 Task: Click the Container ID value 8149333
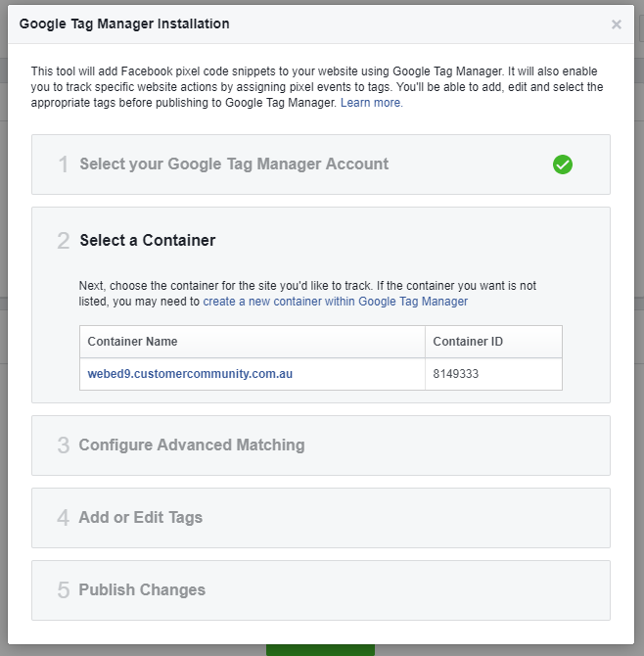(455, 374)
